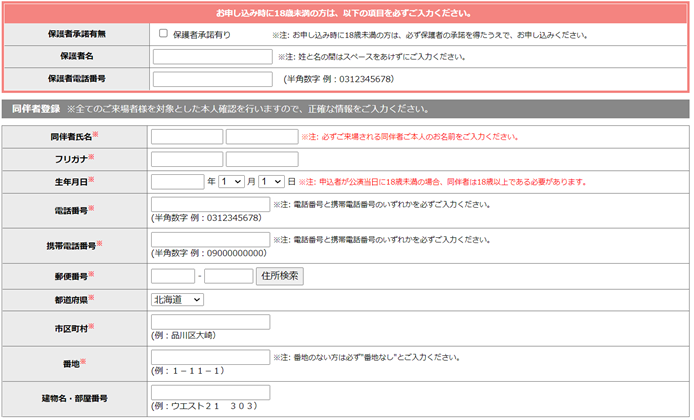Click the birth year input field
Image resolution: width=694 pixels, height=420 pixels.
[177, 182]
